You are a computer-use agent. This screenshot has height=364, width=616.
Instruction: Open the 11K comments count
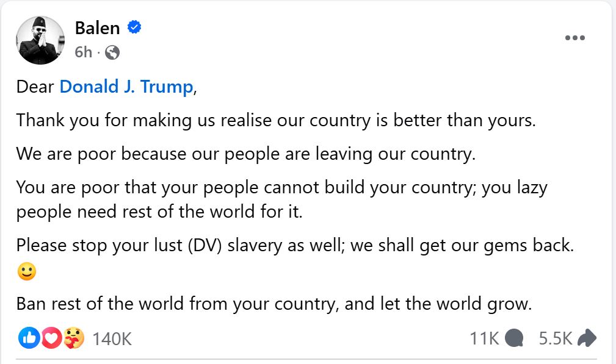pos(484,338)
